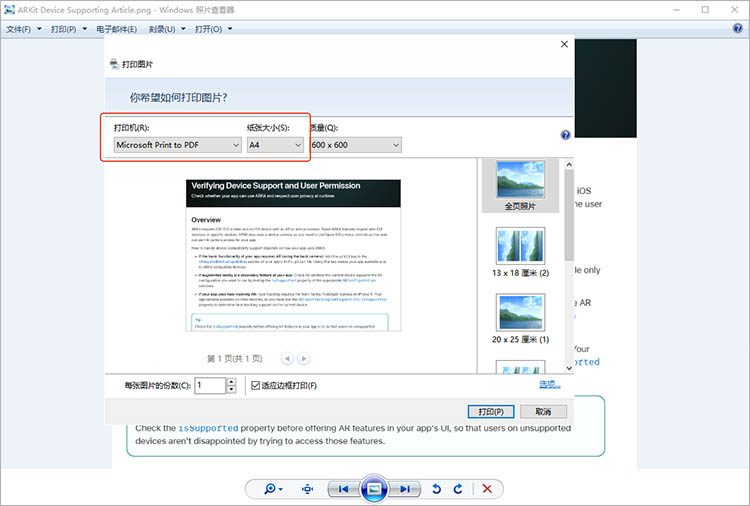750x506 pixels.
Task: Click the 打印(P) button
Action: tap(491, 411)
